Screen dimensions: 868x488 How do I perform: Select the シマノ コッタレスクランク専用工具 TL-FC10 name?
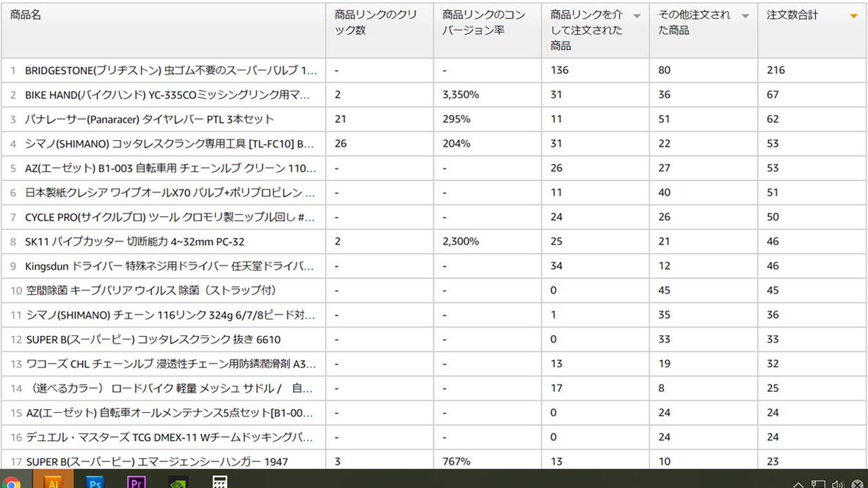[169, 144]
